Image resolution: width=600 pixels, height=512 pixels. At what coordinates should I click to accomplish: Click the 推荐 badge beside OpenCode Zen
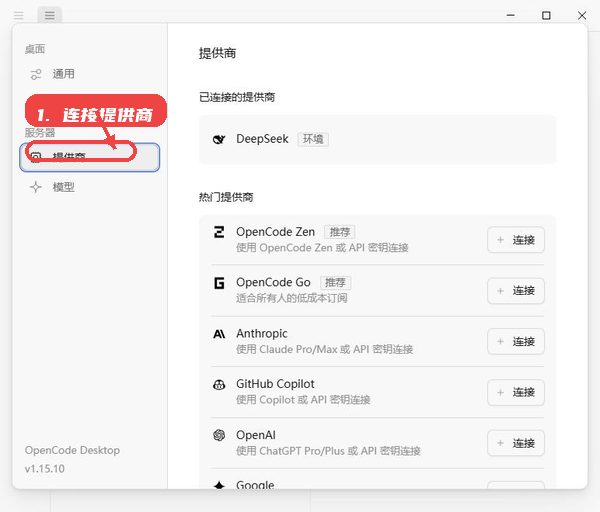[340, 232]
